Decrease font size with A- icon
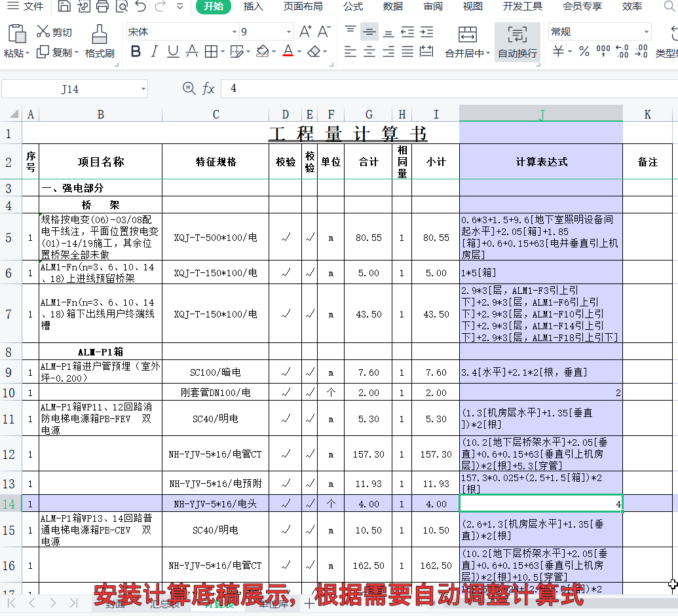Image resolution: width=678 pixels, height=616 pixels. [324, 31]
